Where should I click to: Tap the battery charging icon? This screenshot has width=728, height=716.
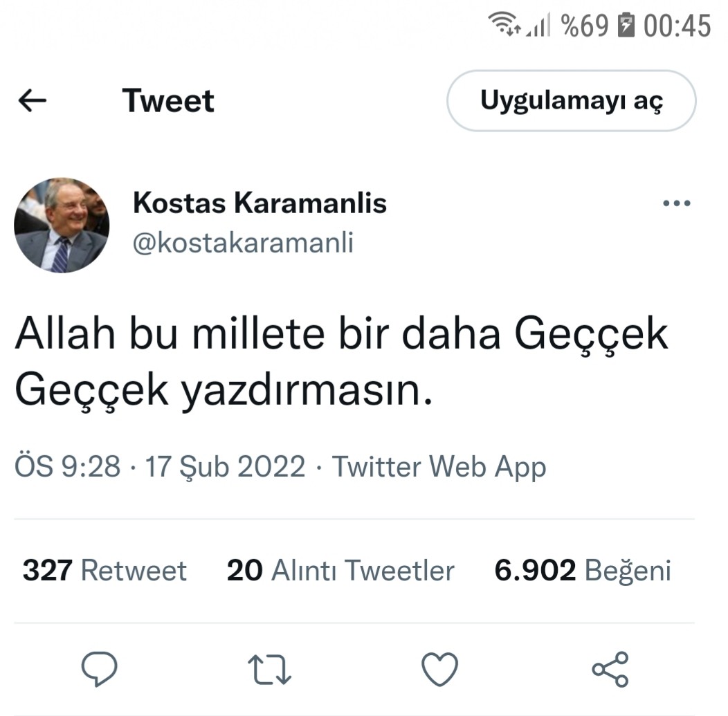[625, 26]
